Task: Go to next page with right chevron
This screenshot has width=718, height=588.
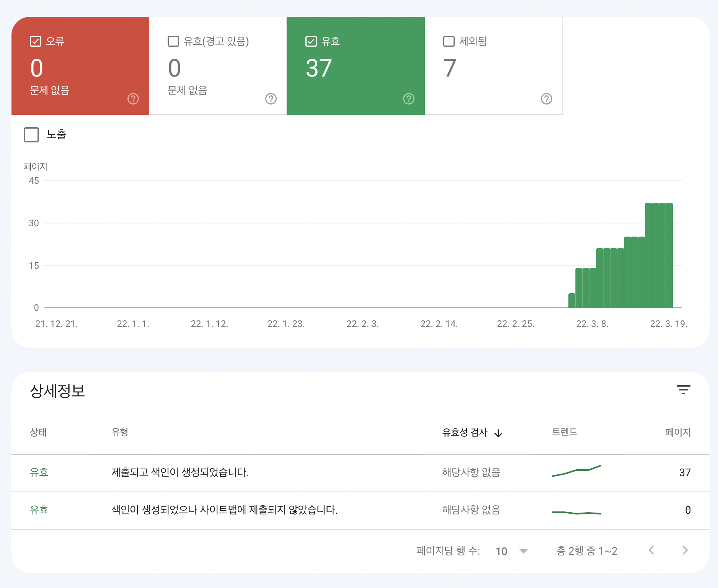Action: [x=685, y=550]
